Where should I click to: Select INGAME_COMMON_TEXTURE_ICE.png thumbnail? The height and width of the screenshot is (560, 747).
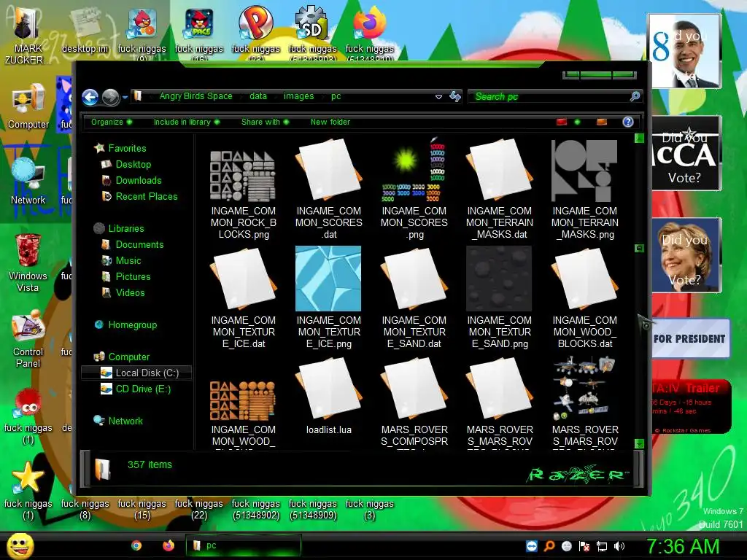coord(329,279)
